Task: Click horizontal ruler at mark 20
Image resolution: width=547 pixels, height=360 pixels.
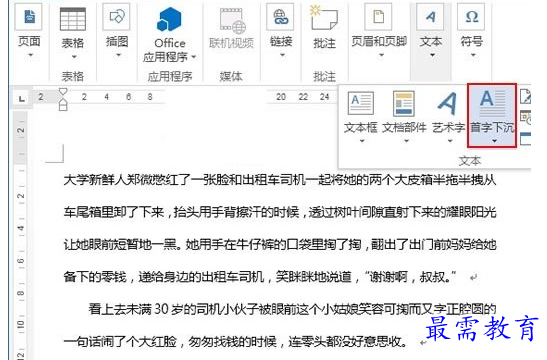Action: (281, 97)
